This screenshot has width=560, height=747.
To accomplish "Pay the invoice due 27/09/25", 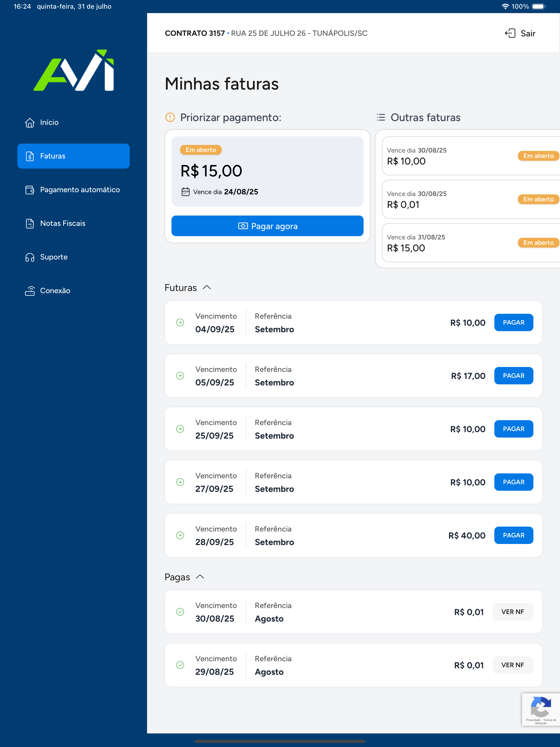I will [514, 482].
